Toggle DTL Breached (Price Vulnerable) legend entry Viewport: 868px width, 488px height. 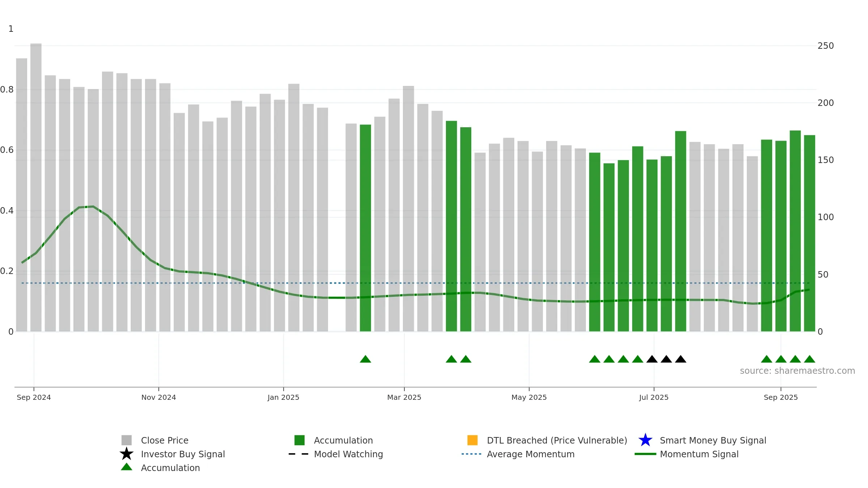(x=557, y=440)
